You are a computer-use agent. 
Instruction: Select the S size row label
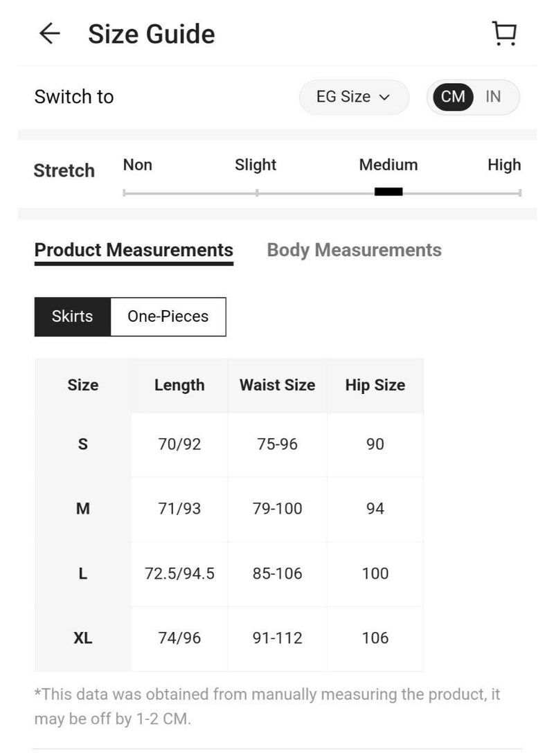coord(83,444)
